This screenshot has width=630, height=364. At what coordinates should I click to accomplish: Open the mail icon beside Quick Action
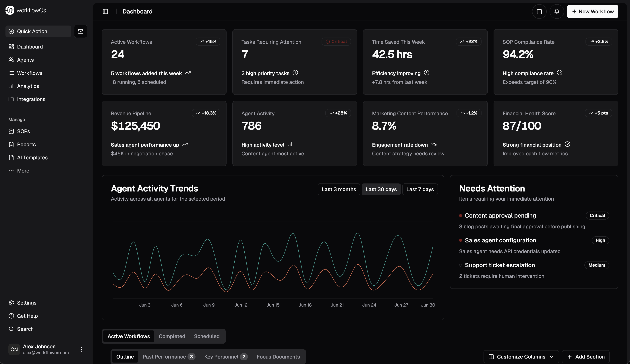[80, 31]
